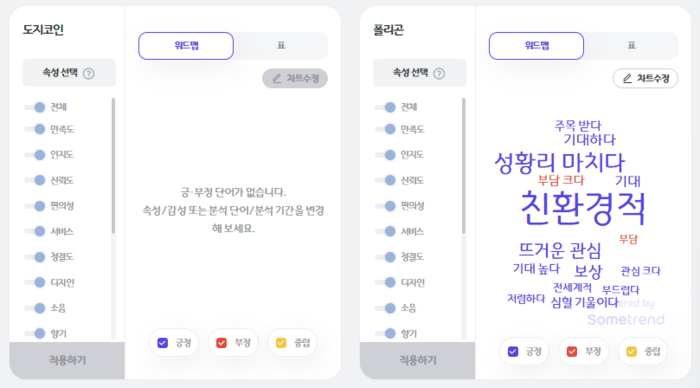Toggle 디자인 switch in 도지코인 panel

[35, 283]
